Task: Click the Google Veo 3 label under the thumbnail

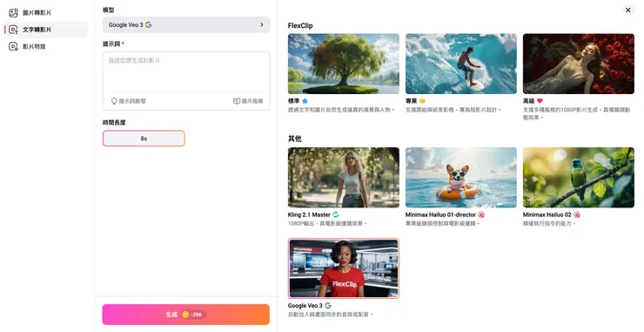Action: coord(305,306)
